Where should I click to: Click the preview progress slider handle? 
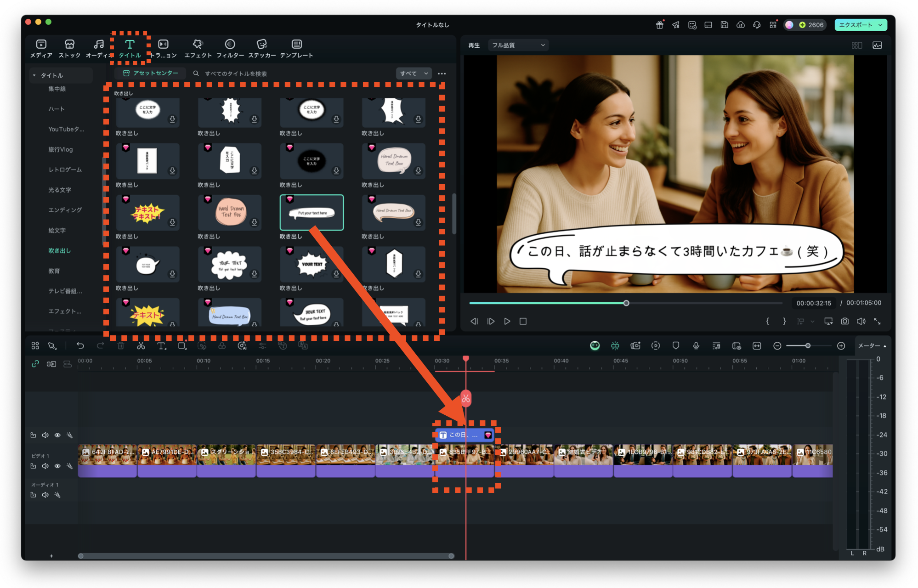tap(626, 303)
